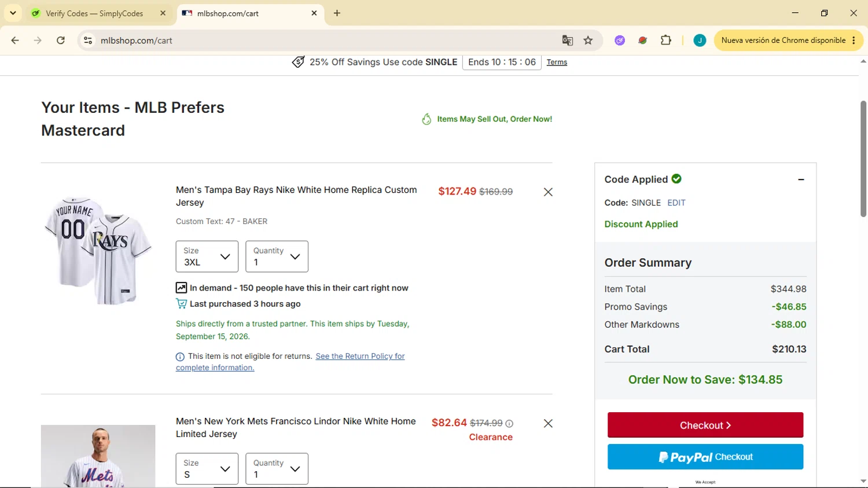This screenshot has width=868, height=488.
Task: Open Size dropdown for Rays jersey
Action: [x=207, y=256]
